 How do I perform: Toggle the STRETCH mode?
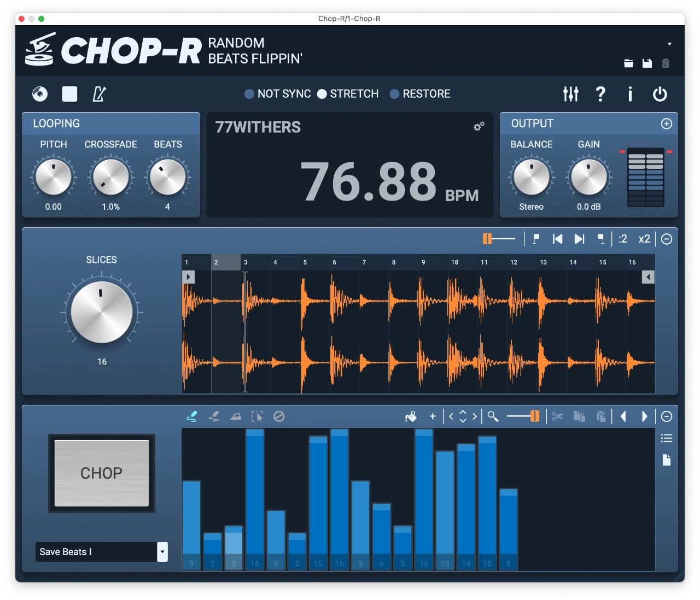[x=323, y=94]
